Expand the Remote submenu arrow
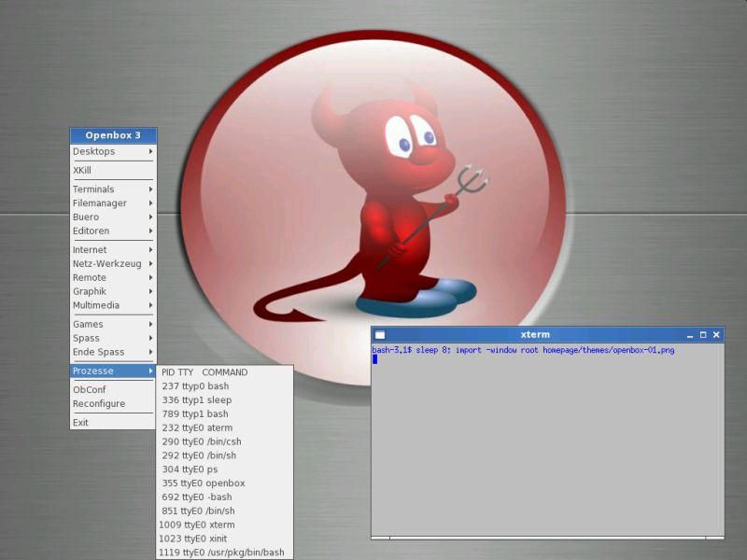Viewport: 747px width, 560px height. pos(150,277)
